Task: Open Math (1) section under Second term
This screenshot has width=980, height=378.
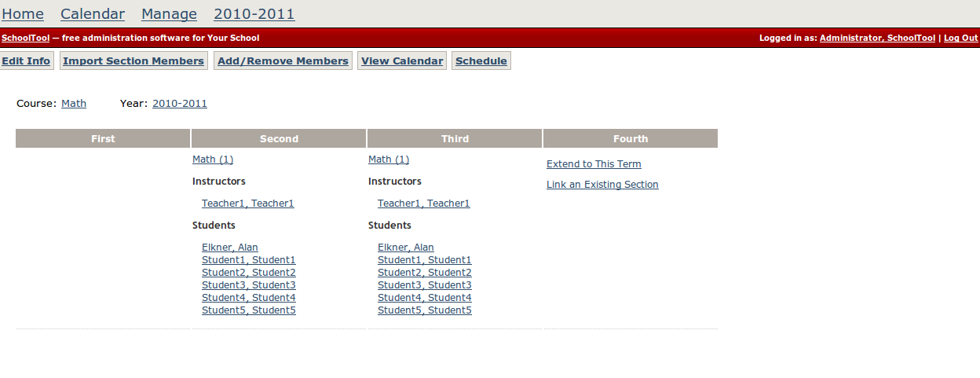Action: [x=213, y=160]
